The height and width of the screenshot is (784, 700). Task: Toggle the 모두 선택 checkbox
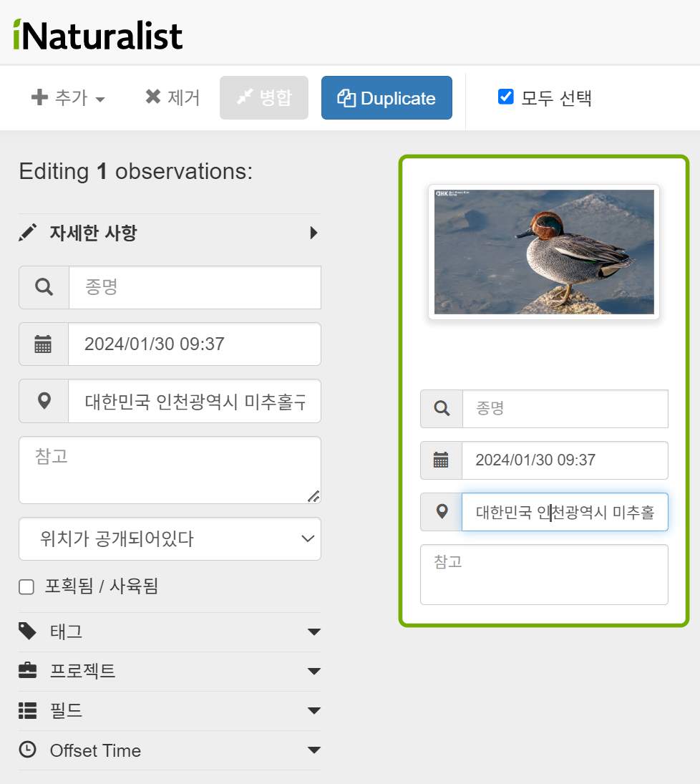pyautogui.click(x=506, y=97)
